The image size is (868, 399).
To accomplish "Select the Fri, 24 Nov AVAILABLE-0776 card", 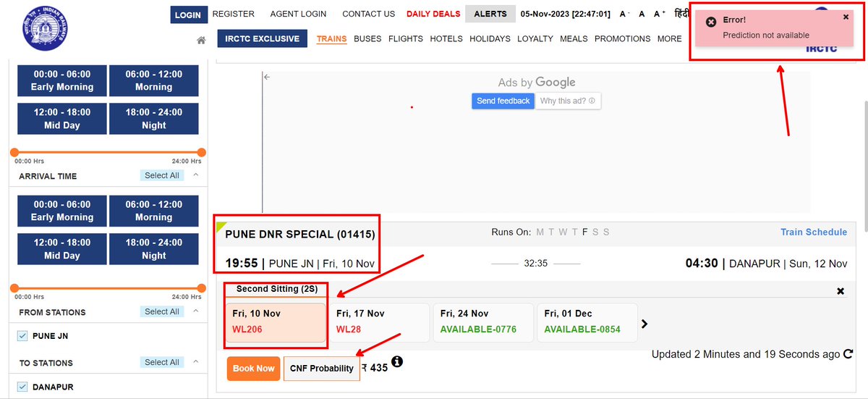I will click(x=483, y=322).
